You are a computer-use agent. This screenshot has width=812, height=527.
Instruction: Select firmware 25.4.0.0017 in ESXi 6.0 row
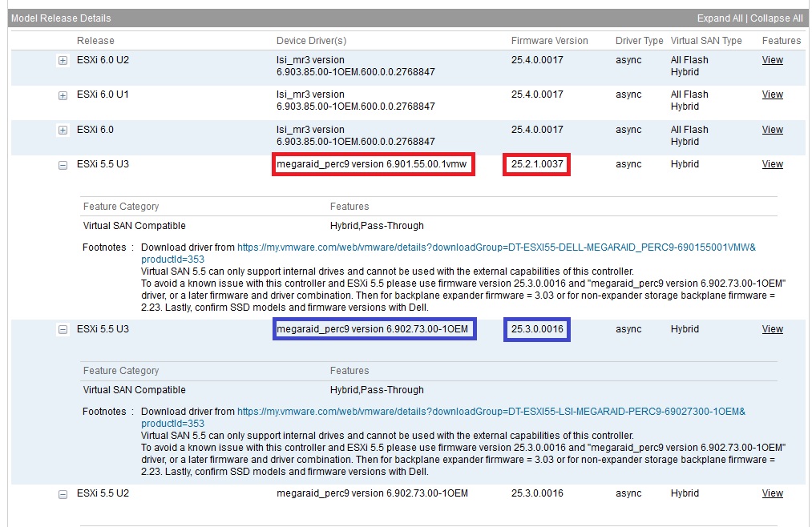coord(537,130)
